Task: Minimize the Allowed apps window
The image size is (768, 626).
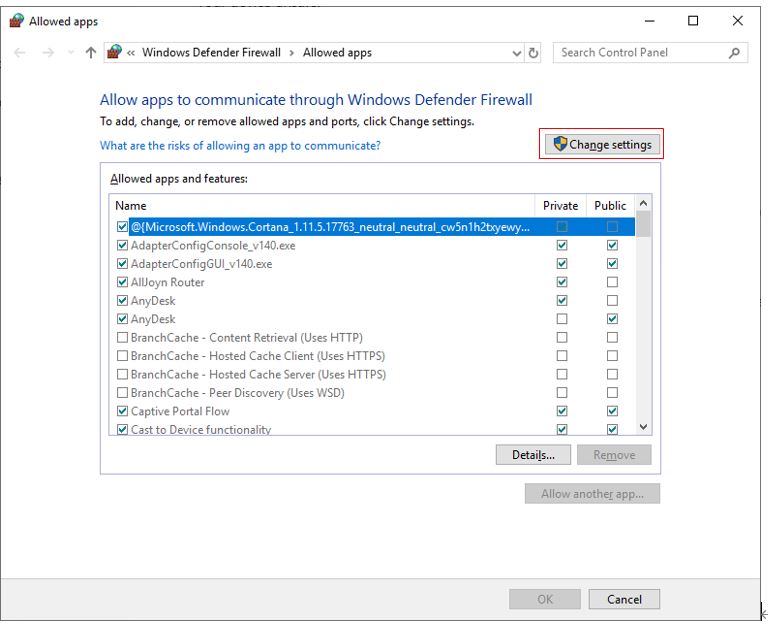Action: [649, 21]
